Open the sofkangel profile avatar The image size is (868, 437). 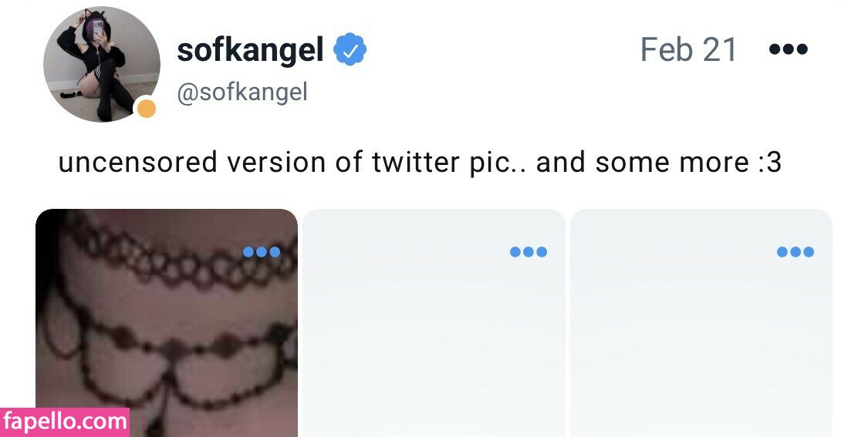(101, 65)
